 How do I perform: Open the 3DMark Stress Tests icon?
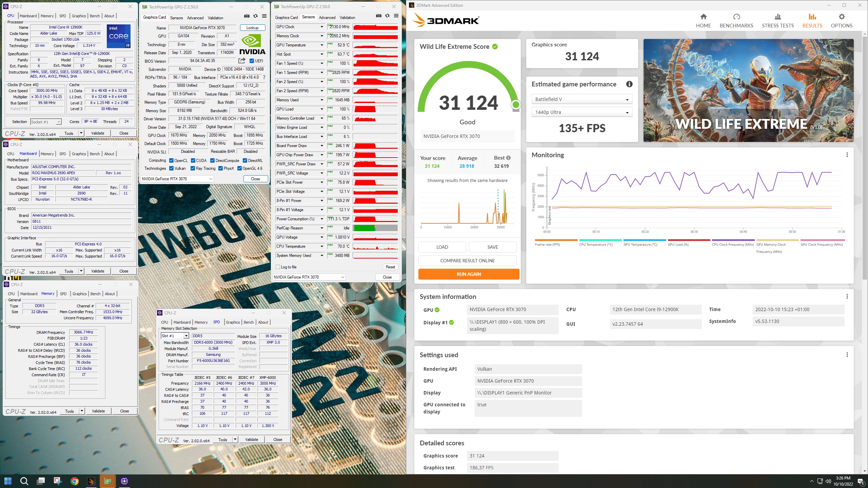coord(777,17)
